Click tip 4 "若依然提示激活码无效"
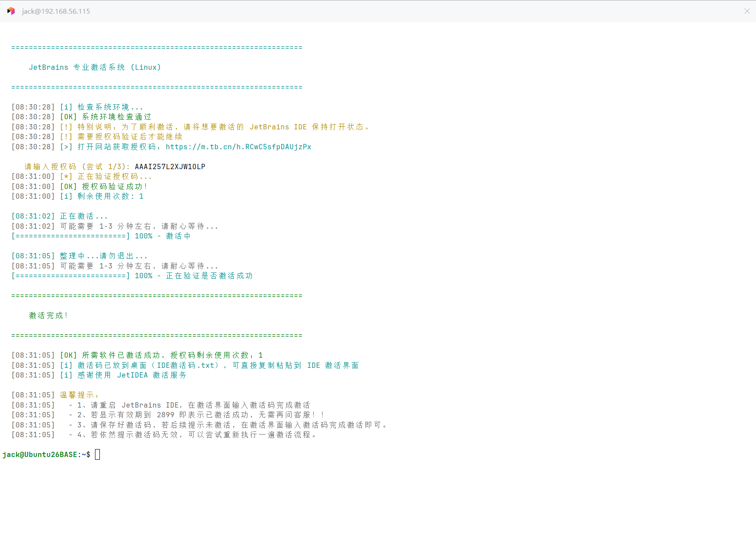This screenshot has width=756, height=533. (197, 435)
